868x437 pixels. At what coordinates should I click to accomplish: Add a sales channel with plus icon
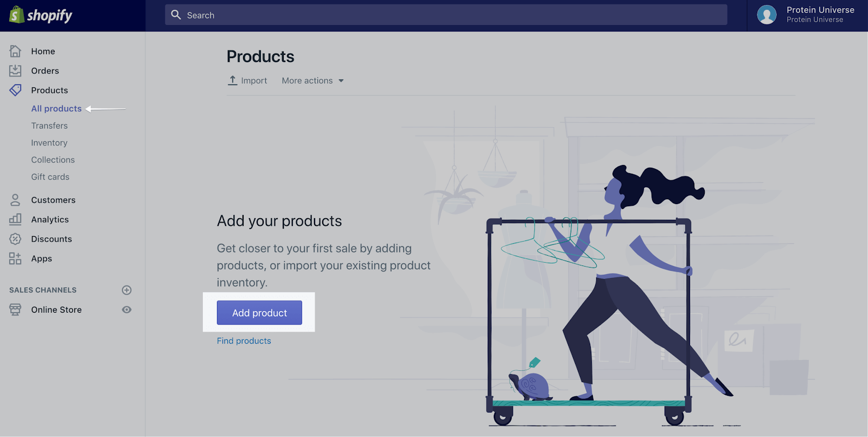(126, 290)
